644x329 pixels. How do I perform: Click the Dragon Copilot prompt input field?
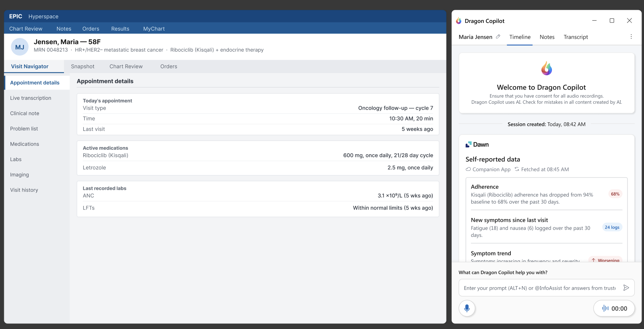click(540, 288)
